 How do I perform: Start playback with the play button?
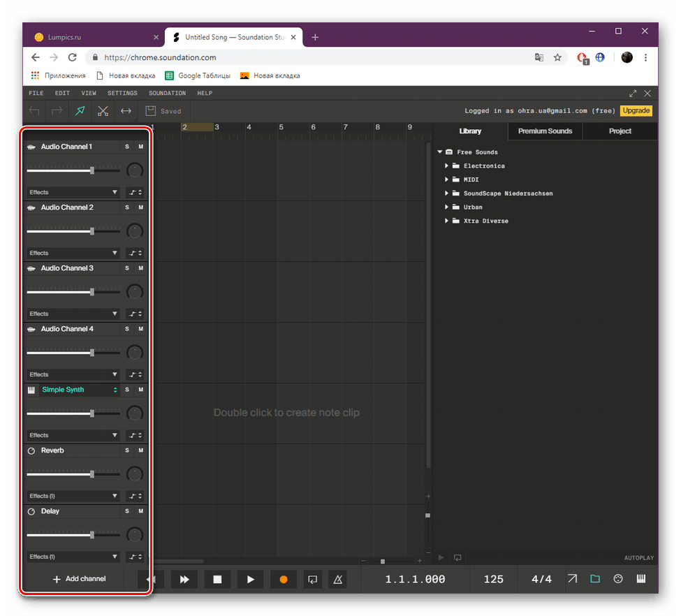pyautogui.click(x=251, y=579)
